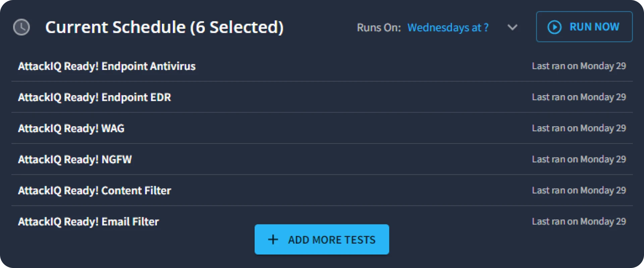Open the AttackIQ Ready! WAG test

71,129
